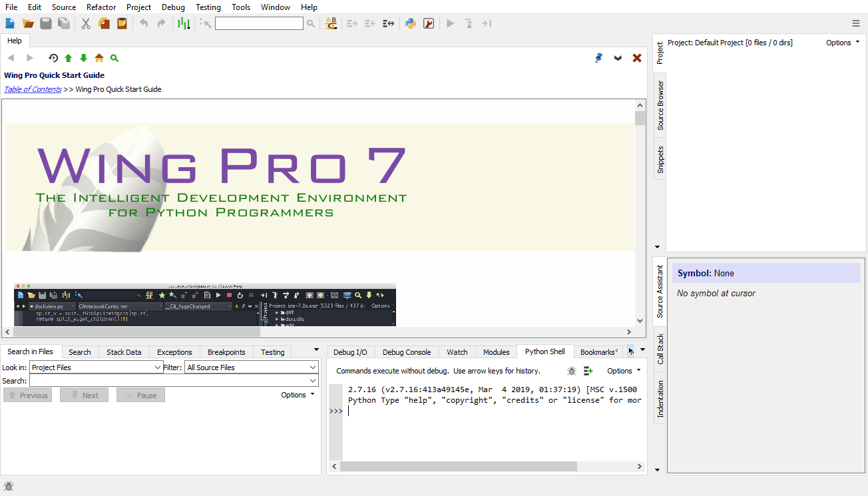Click the Python environment icon
The width and height of the screenshot is (868, 496).
pyautogui.click(x=411, y=23)
